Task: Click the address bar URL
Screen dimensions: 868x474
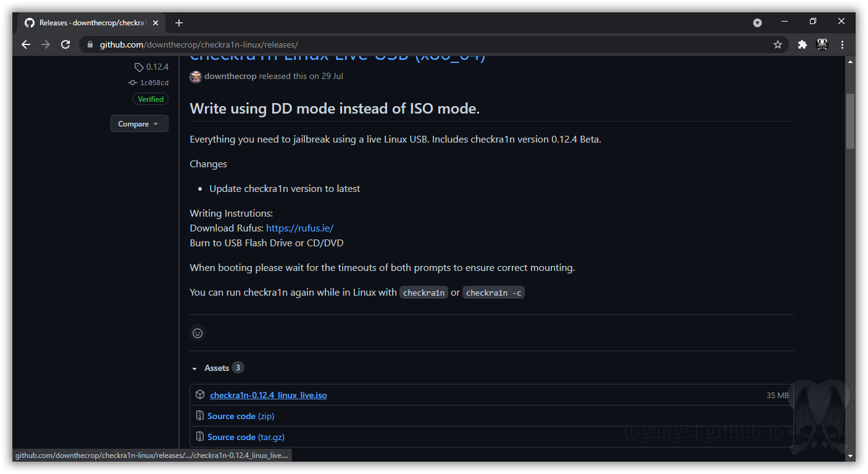Action: (199, 44)
